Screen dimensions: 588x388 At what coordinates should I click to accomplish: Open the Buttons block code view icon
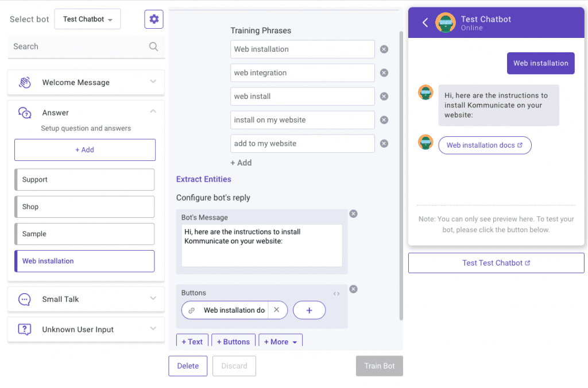pyautogui.click(x=336, y=294)
